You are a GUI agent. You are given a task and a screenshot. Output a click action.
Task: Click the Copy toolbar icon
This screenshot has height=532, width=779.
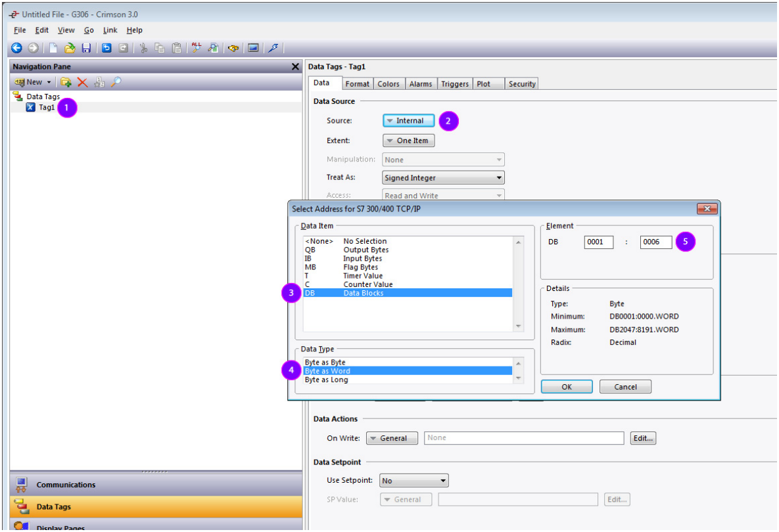click(160, 48)
